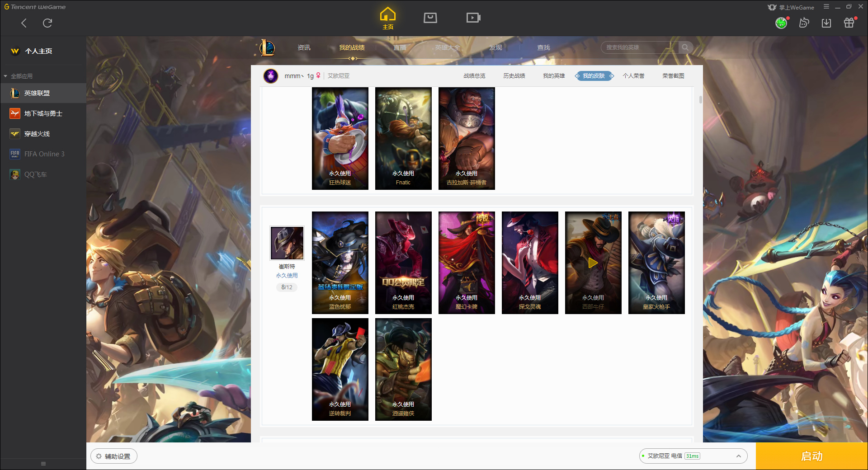Open the Fnatic skin card
This screenshot has width=868, height=470.
click(x=403, y=138)
